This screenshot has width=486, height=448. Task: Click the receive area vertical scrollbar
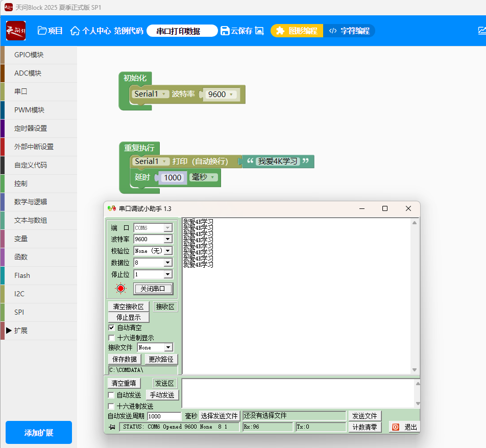coord(415,296)
